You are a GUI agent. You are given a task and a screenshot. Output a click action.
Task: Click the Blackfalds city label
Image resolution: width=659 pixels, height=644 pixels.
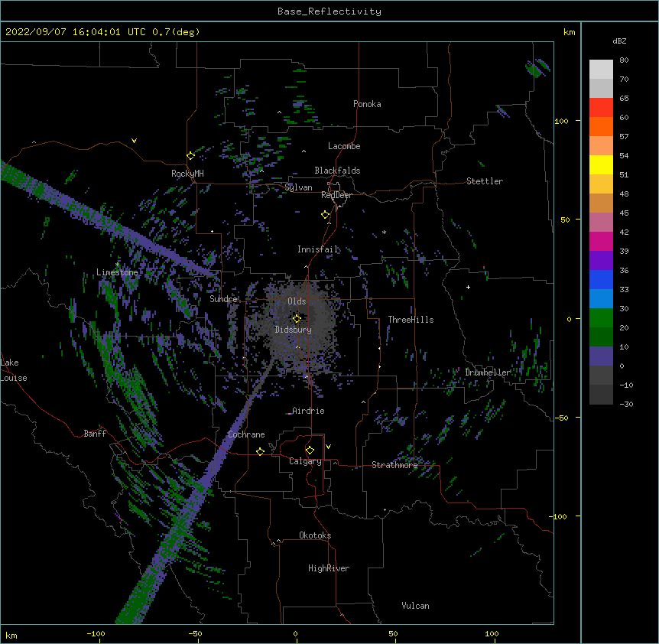(x=337, y=171)
